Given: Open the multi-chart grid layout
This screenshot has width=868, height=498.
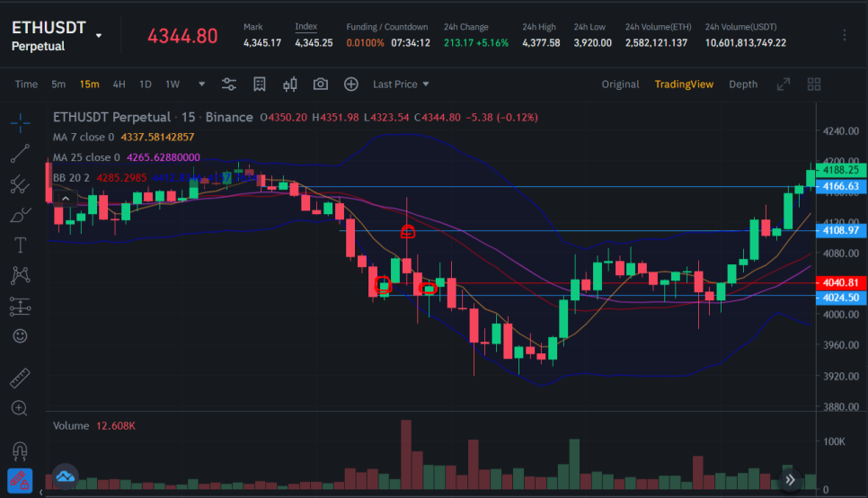Looking at the screenshot, I should pyautogui.click(x=814, y=84).
